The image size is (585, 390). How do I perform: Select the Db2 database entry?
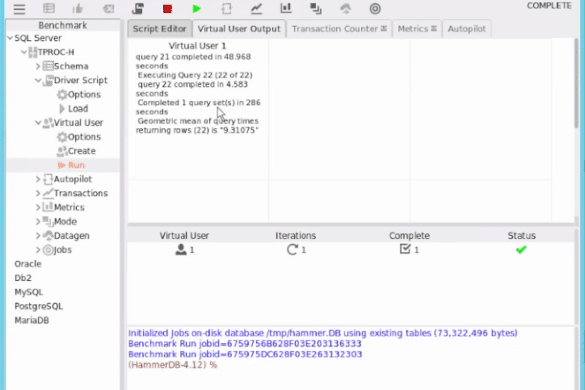tap(23, 278)
